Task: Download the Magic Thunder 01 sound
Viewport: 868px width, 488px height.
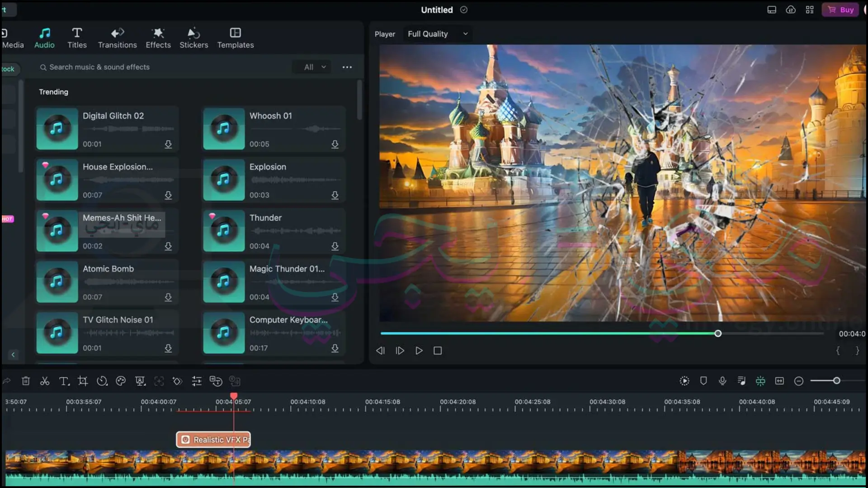Action: pyautogui.click(x=335, y=297)
